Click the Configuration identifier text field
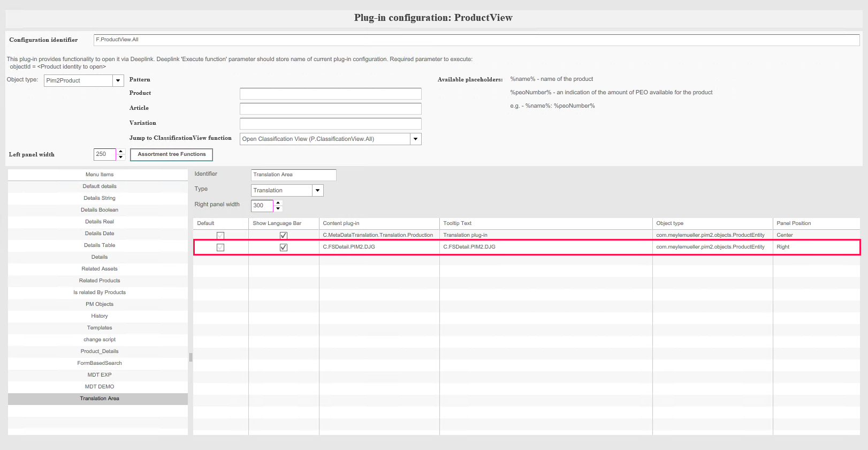Screen dimensions: 868x450 coord(476,40)
